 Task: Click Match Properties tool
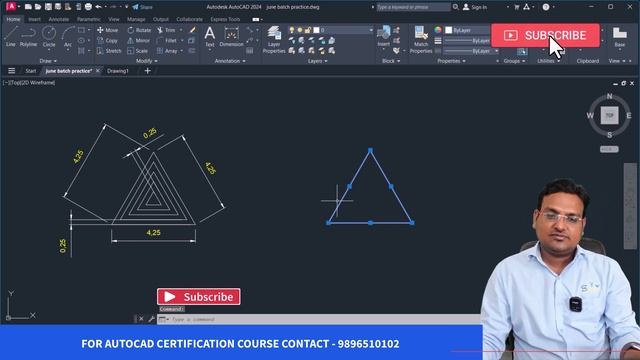(421, 40)
